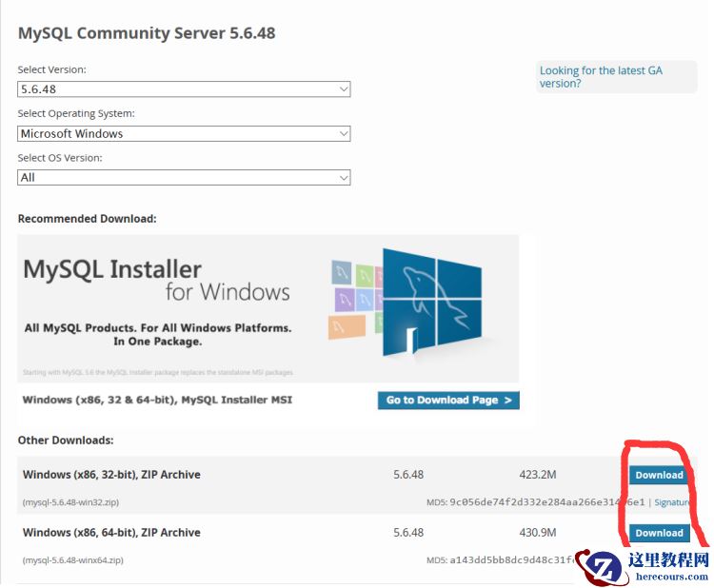The height and width of the screenshot is (588, 714).
Task: Click the file name (mysql-5.6.48-winx64.zip)
Action: coord(73,560)
